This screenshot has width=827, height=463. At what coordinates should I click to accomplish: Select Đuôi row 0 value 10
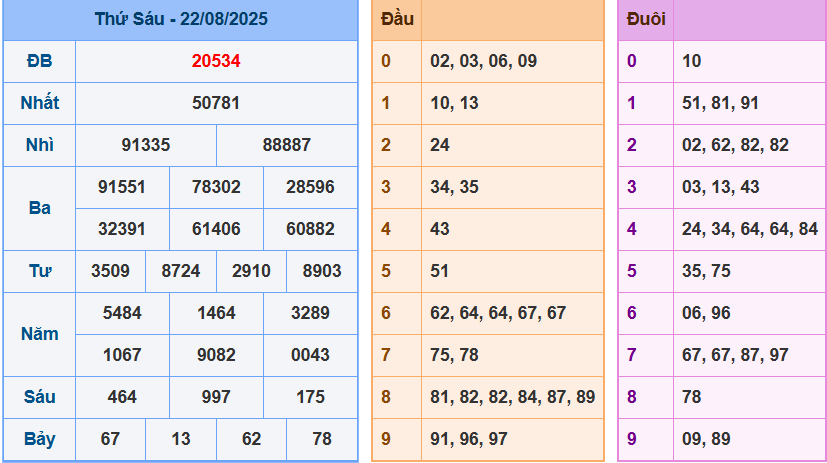(691, 61)
